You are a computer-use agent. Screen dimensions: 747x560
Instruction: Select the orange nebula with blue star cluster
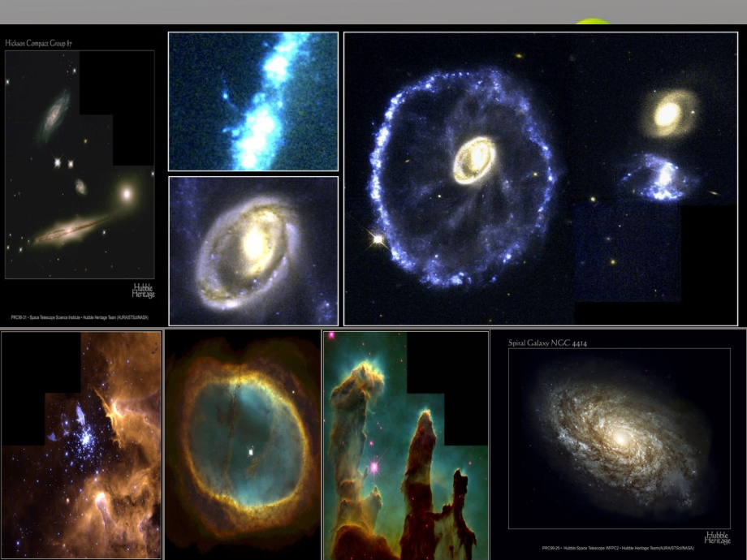pyautogui.click(x=81, y=445)
